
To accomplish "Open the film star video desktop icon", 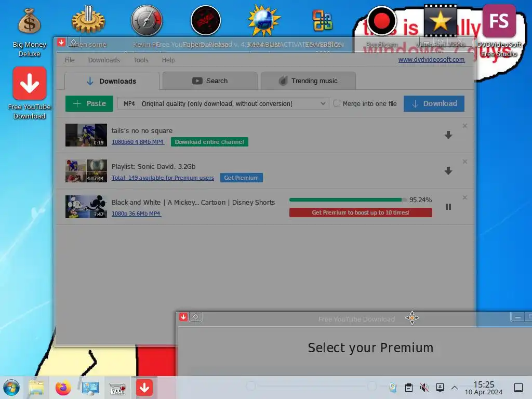I will pyautogui.click(x=441, y=20).
